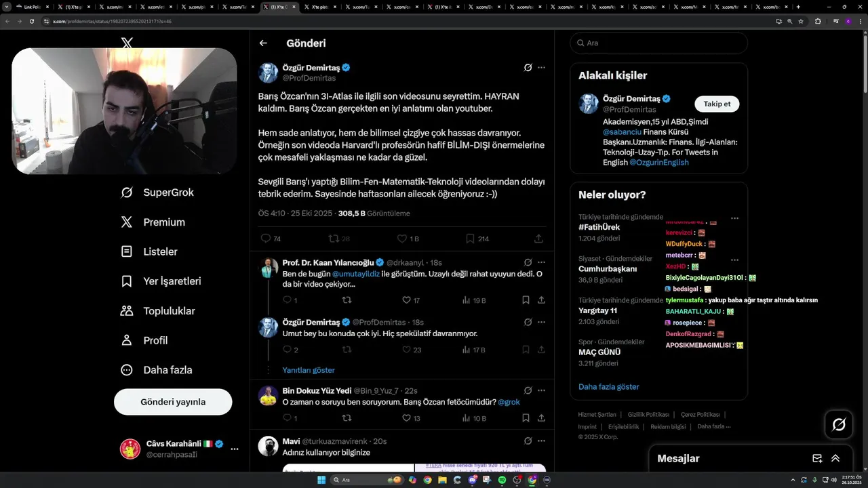
Task: Bookmark Bin Dokuz Yüz Yedi's reply
Action: coord(526,418)
